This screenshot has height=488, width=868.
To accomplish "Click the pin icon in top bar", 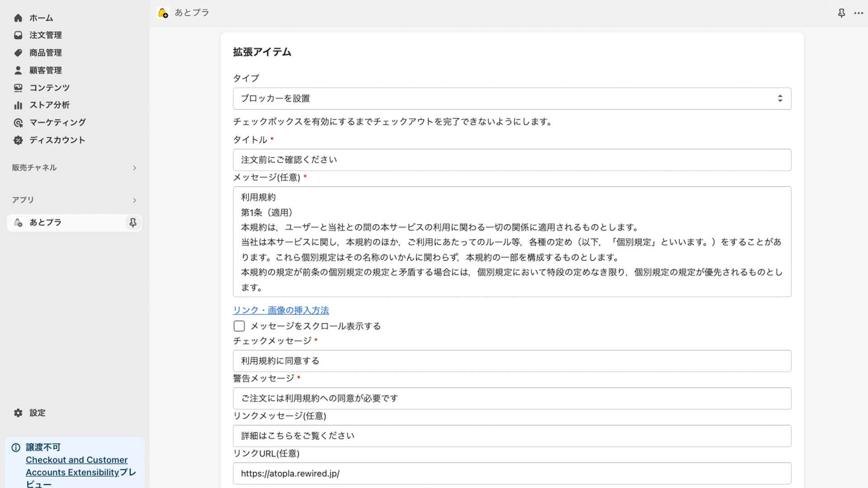I will [841, 13].
